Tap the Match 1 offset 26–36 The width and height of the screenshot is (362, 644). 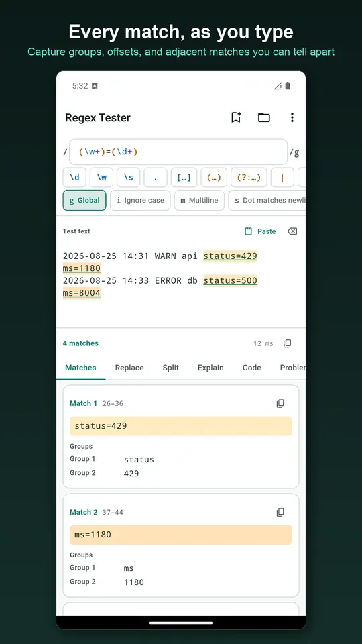113,404
